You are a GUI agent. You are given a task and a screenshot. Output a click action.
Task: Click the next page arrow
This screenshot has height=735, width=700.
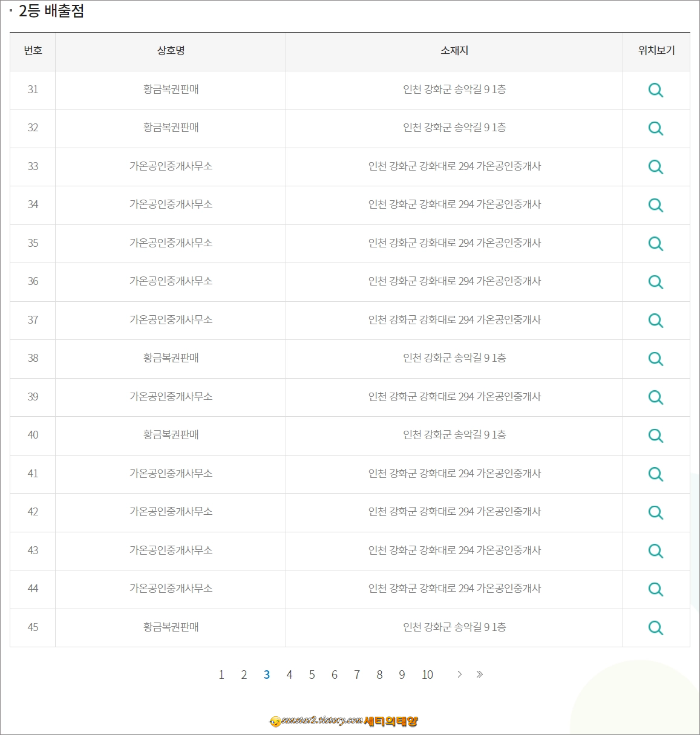point(459,675)
